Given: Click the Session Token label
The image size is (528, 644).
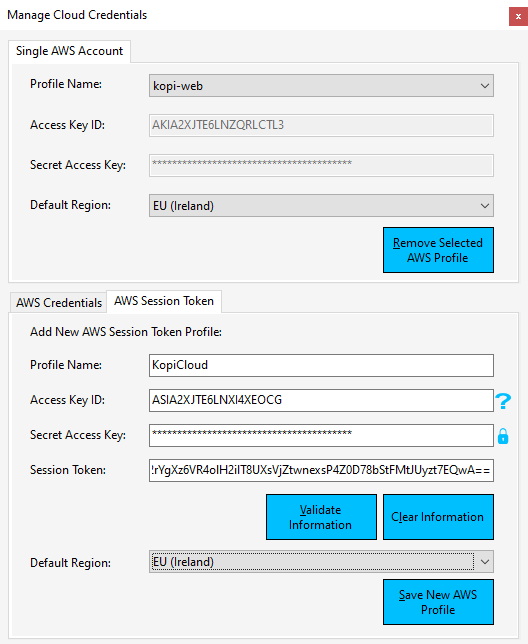Looking at the screenshot, I should pyautogui.click(x=68, y=470).
